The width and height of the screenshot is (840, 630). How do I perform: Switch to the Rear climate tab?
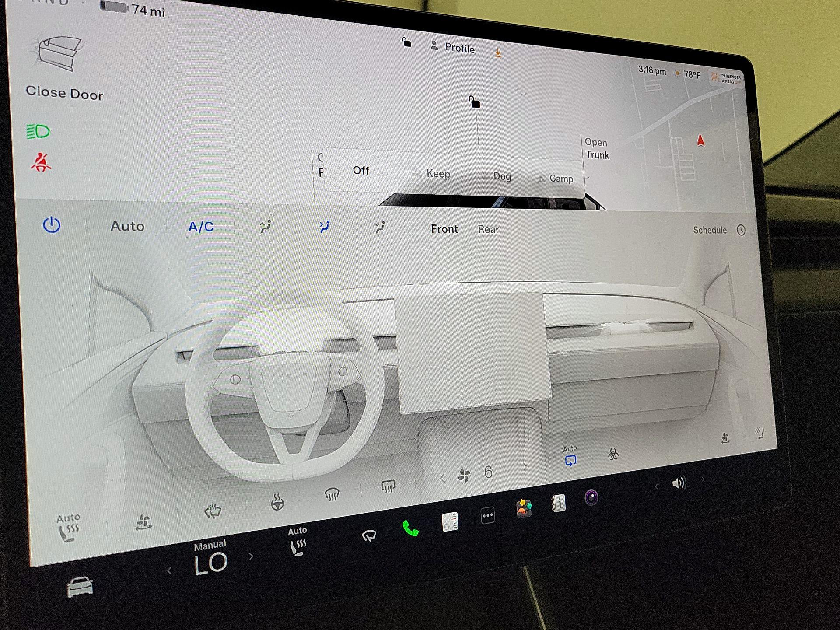(488, 229)
